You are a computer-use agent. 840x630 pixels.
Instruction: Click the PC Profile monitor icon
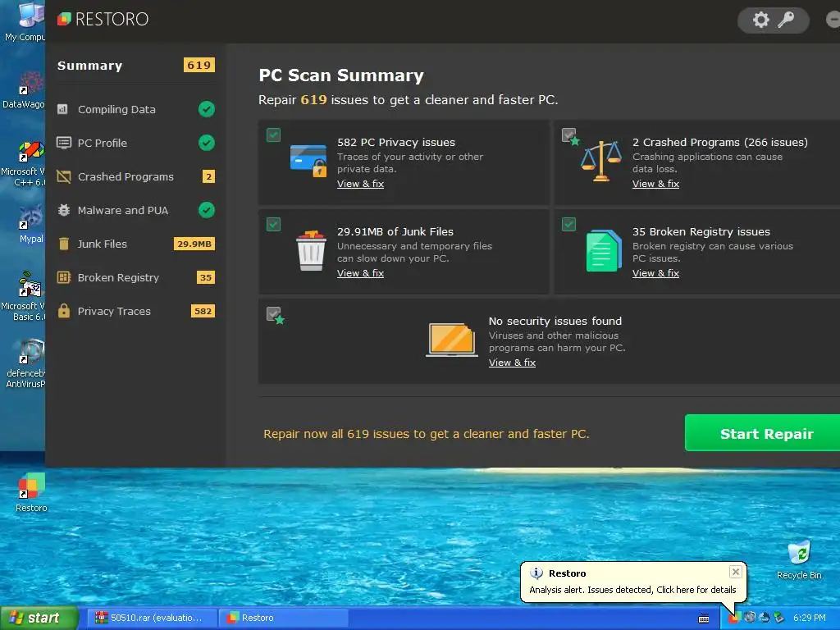click(x=64, y=143)
